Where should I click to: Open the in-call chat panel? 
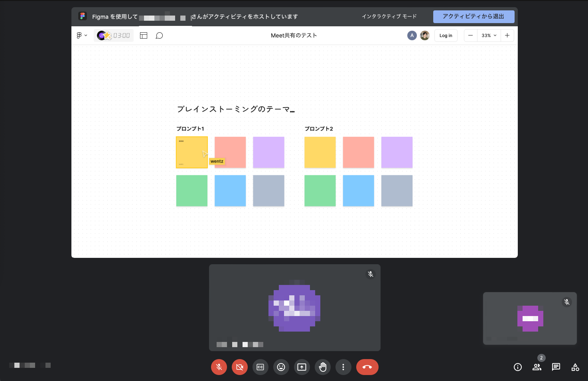556,367
